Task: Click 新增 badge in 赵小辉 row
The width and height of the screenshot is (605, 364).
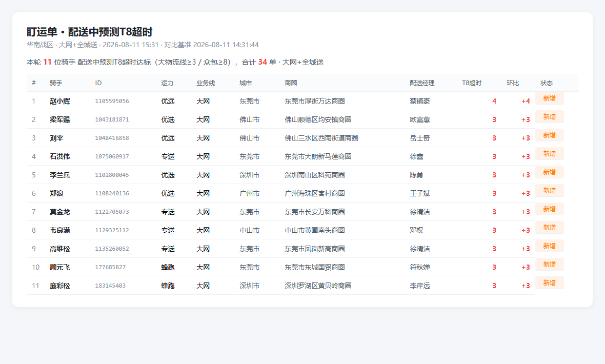Action: pyautogui.click(x=550, y=98)
